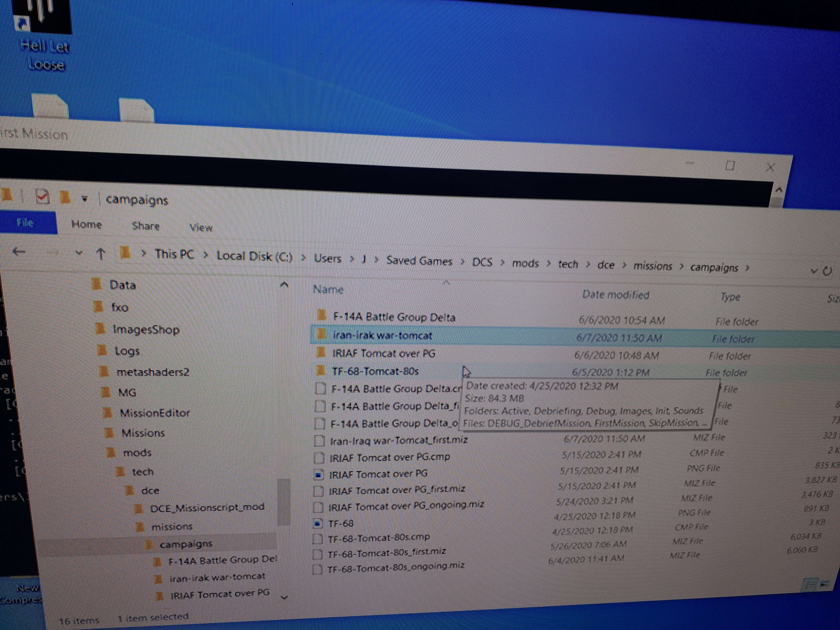Open the quick access toolbar customize dropdown arrow
840x630 pixels.
(85, 199)
